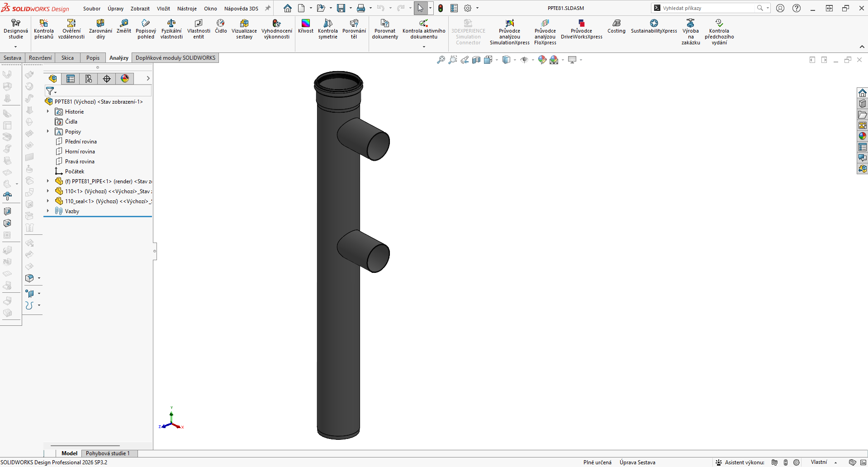
Task: Click Zoom to fit magnifier icon
Action: pos(441,60)
